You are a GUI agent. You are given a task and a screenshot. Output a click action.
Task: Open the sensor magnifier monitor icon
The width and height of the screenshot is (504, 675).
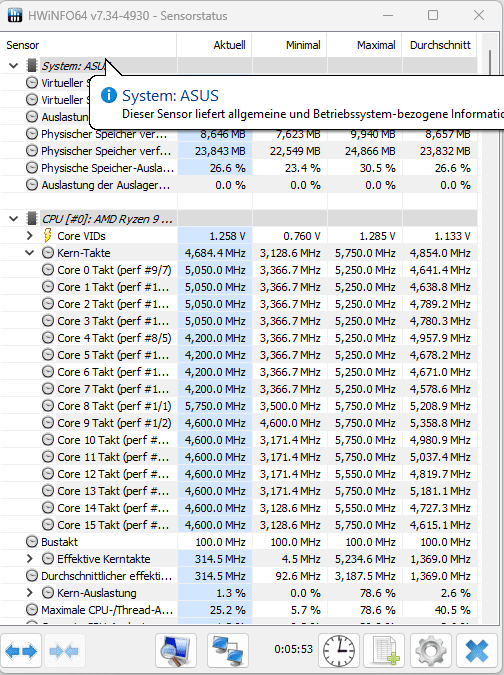point(176,650)
